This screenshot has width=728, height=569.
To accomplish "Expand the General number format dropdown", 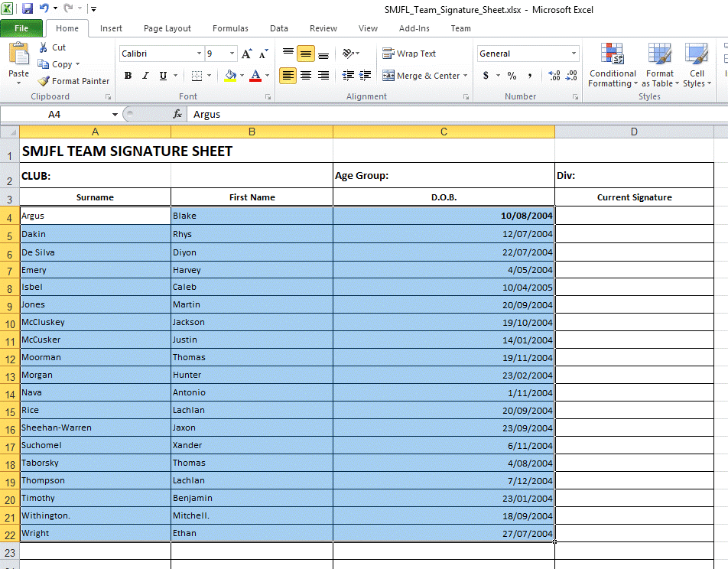I will (574, 54).
